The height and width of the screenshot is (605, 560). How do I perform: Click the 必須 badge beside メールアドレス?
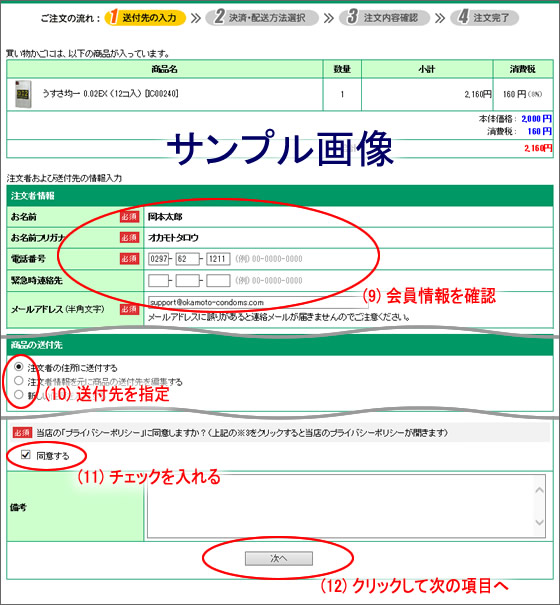point(129,309)
